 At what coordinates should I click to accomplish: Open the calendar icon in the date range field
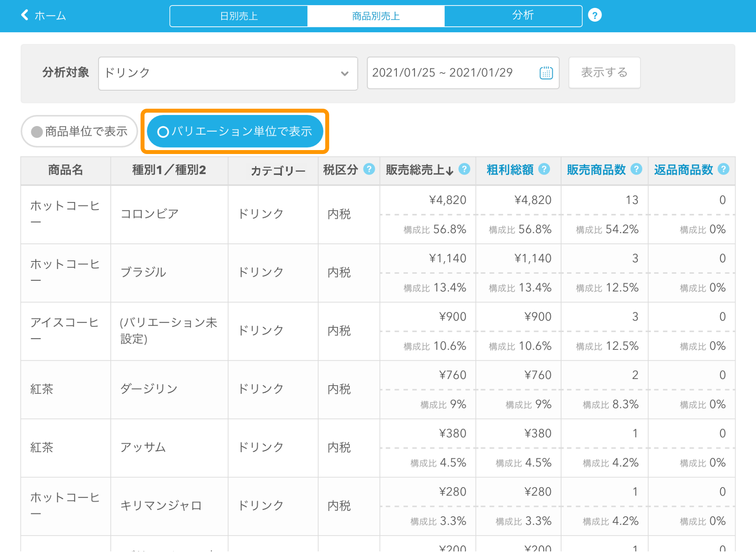tap(546, 72)
